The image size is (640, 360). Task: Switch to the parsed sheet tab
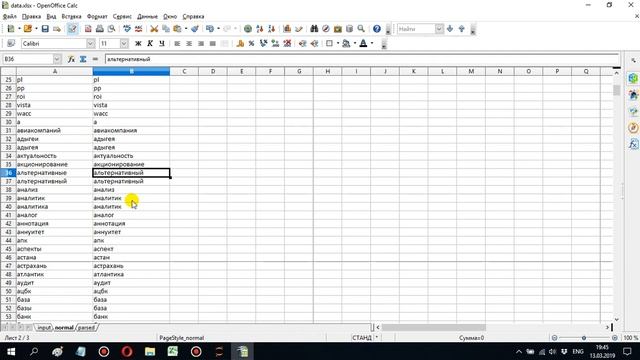86,328
